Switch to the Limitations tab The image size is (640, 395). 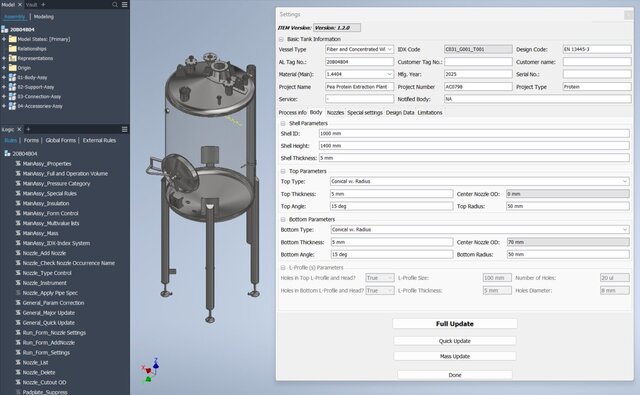[430, 113]
